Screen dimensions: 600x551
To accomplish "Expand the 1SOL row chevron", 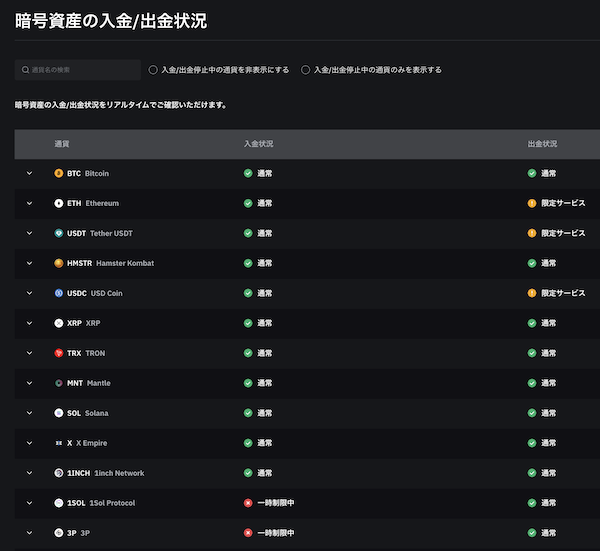I will point(29,503).
